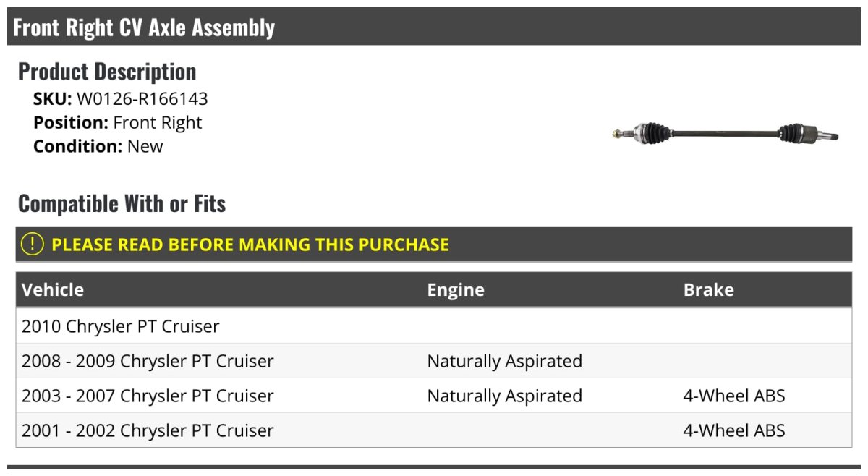Click the CV axle product image
The height and width of the screenshot is (476, 868).
pyautogui.click(x=726, y=133)
